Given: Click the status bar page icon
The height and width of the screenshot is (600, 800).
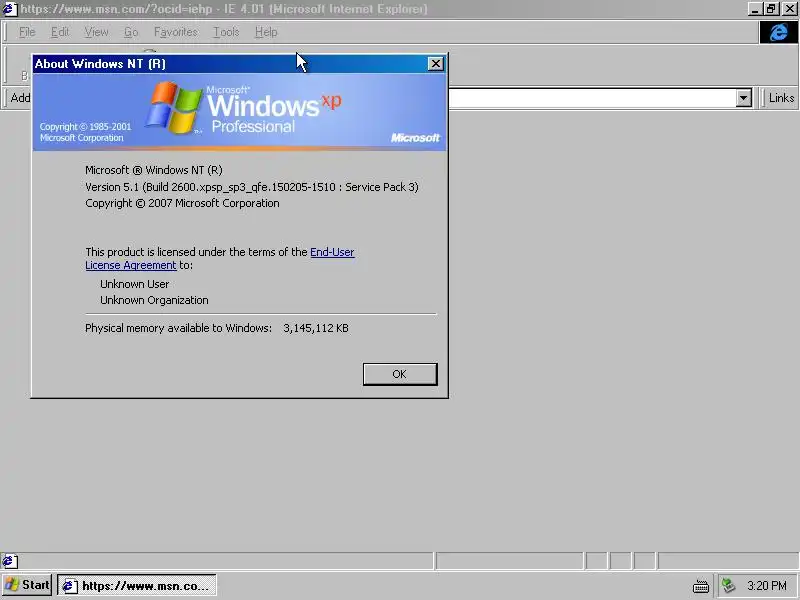Looking at the screenshot, I should point(9,561).
